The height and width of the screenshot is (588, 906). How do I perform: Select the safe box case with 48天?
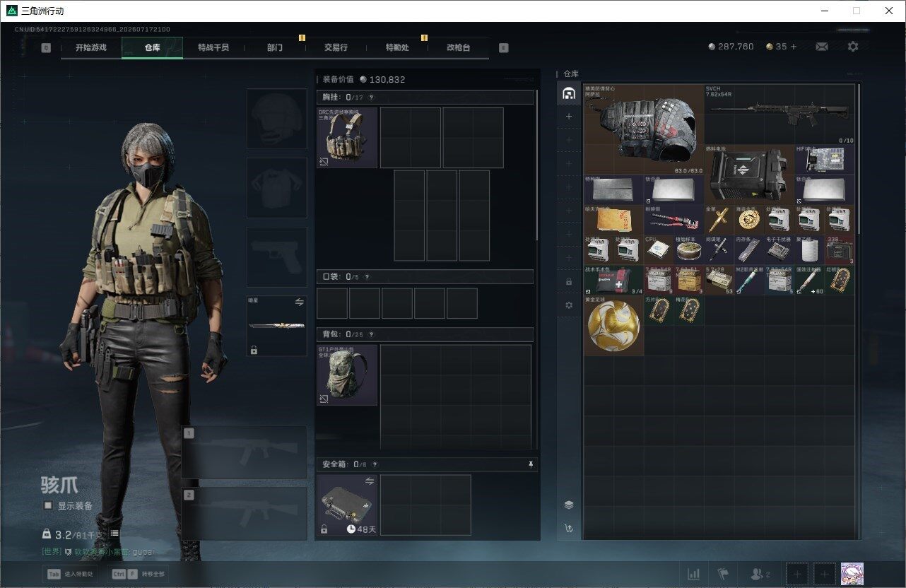347,505
